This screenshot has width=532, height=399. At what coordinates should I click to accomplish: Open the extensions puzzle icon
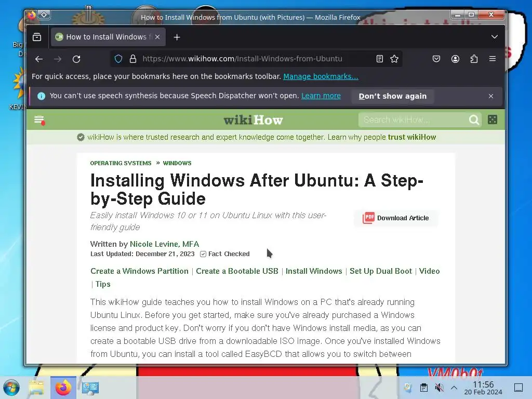474,59
